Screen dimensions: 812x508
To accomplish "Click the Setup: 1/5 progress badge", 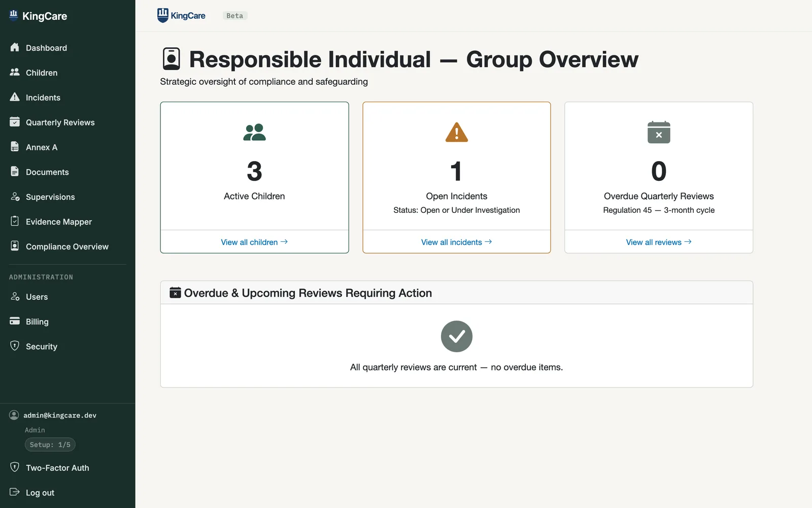I will 50,444.
